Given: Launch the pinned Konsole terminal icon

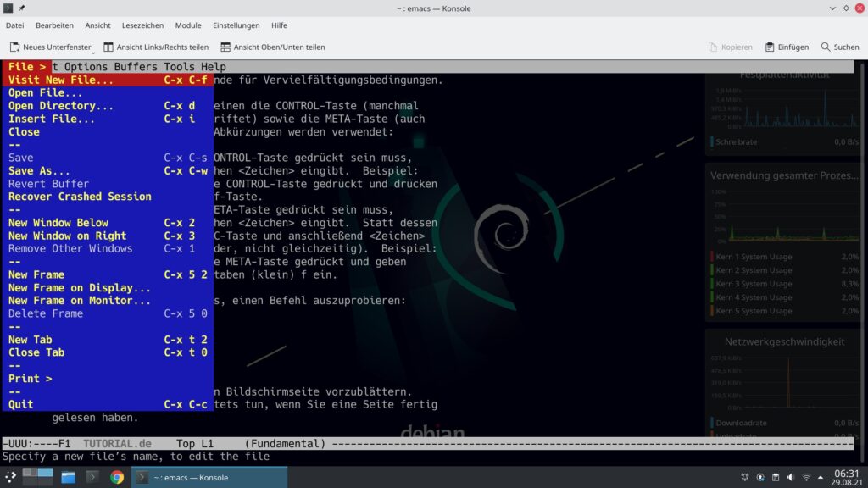Looking at the screenshot, I should pos(92,477).
